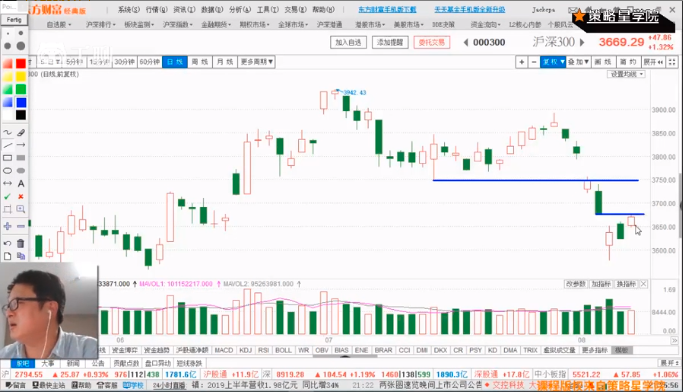Image resolution: width=683 pixels, height=392 pixels.
Task: Expand 自选股 menu dropdown
Action: pos(59,25)
